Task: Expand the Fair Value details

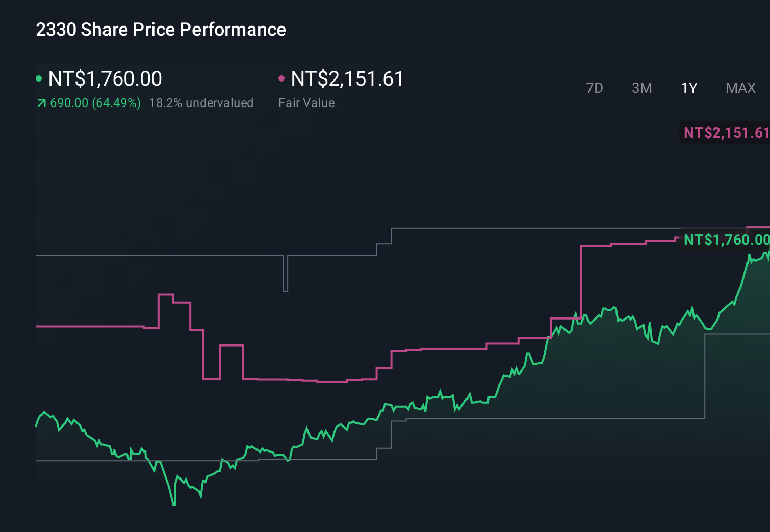Action: pos(306,102)
